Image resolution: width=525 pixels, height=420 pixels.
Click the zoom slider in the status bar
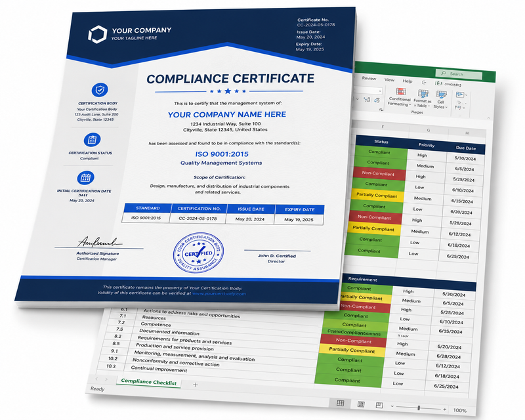pyautogui.click(x=419, y=408)
